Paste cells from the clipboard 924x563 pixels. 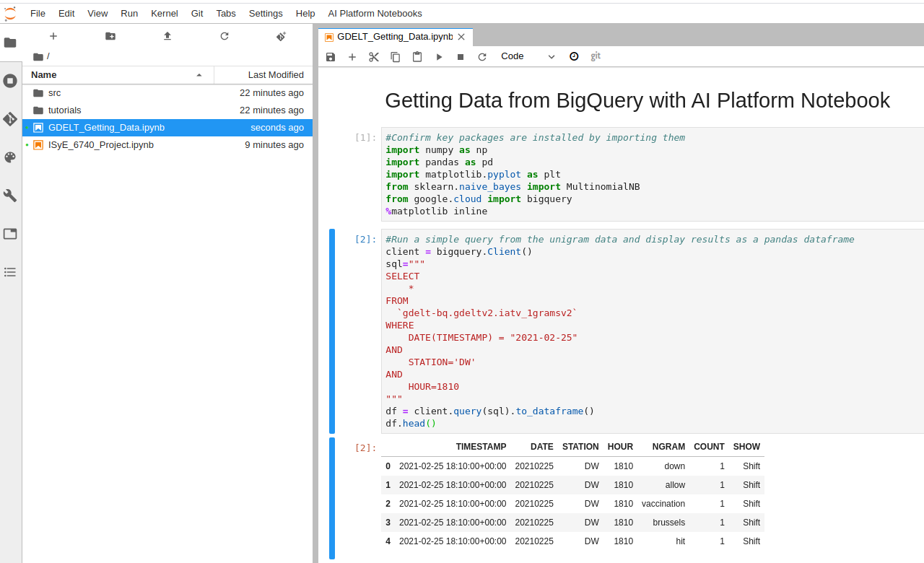pyautogui.click(x=417, y=56)
